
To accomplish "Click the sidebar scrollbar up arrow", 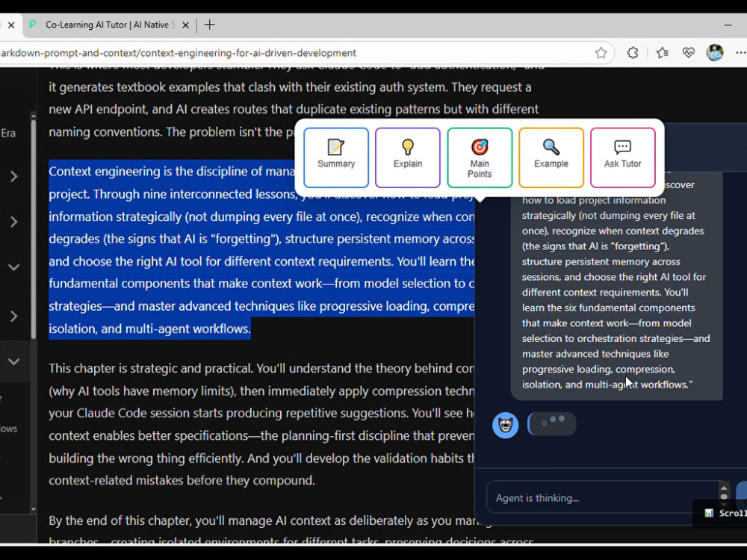I will 34,116.
